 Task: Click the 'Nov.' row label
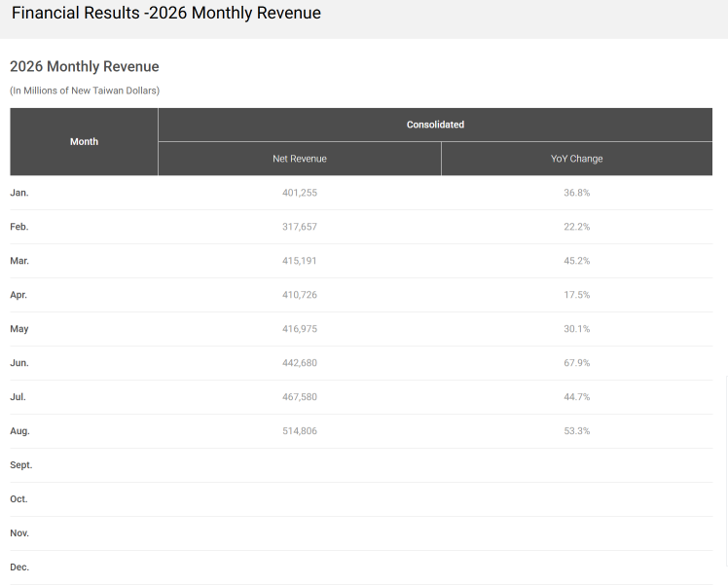19,533
